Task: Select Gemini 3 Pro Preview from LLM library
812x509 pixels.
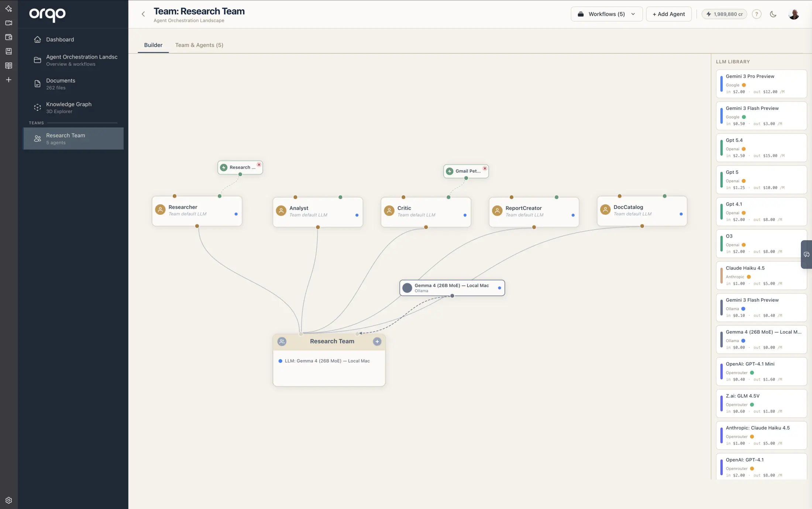Action: click(x=761, y=84)
